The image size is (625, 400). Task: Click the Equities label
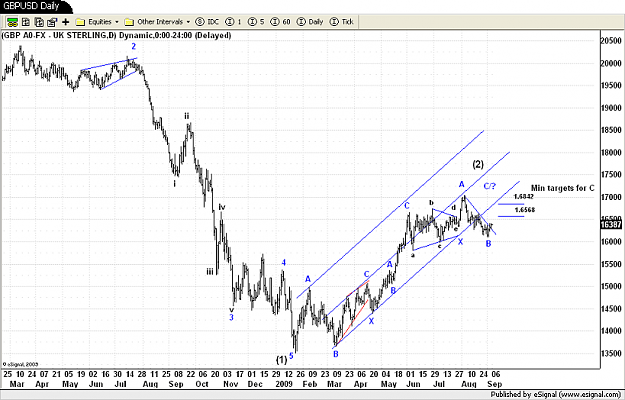tap(100, 22)
